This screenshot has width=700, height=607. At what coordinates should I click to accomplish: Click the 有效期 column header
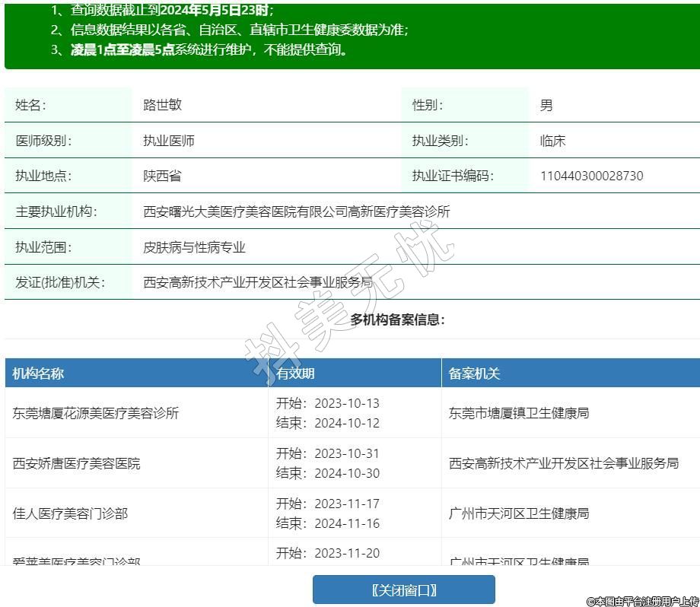point(295,373)
